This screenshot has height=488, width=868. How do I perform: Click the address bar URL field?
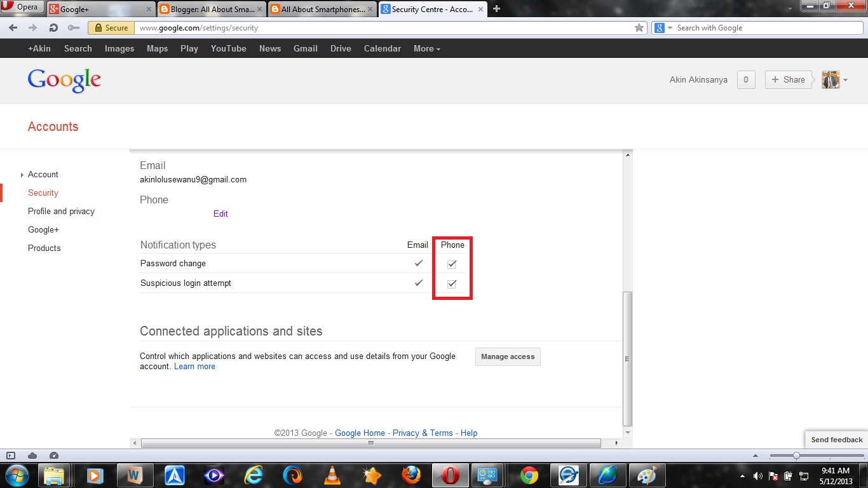[x=384, y=28]
